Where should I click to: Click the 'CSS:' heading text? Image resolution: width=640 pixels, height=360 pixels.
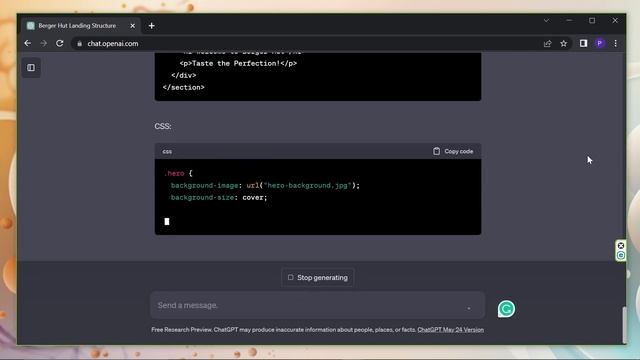click(x=163, y=126)
